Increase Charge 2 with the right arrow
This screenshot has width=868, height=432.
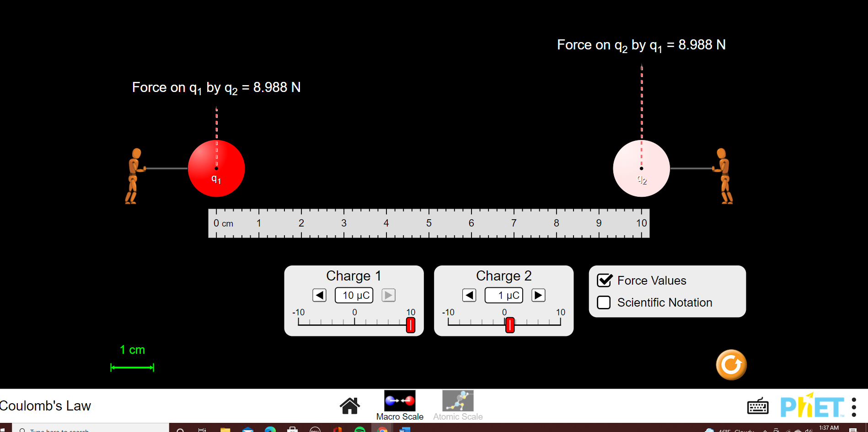(x=538, y=295)
